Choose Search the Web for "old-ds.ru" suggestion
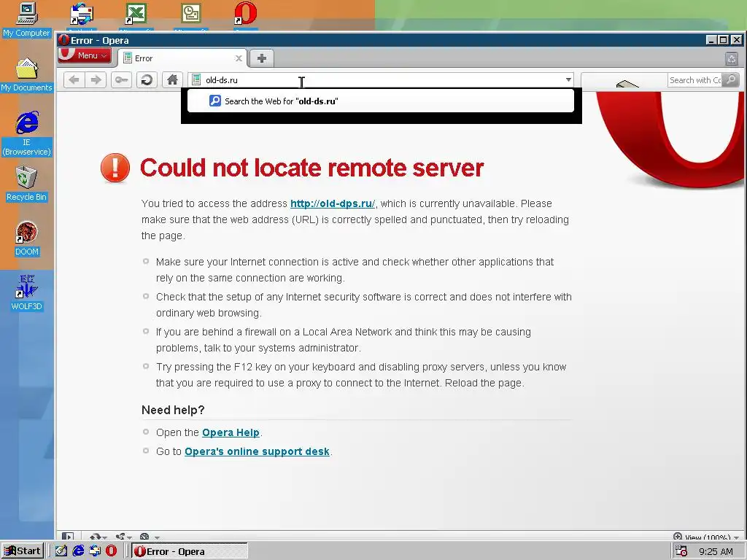Screen dimensions: 747x560 click(381, 101)
